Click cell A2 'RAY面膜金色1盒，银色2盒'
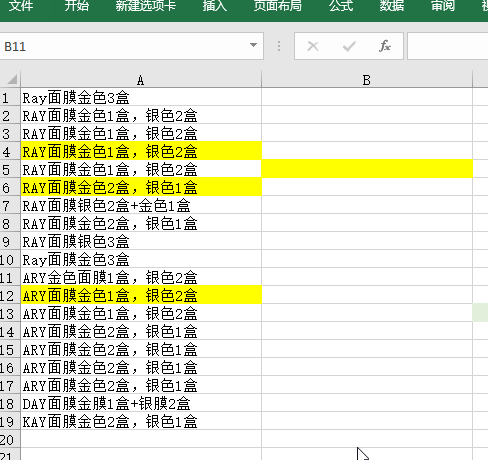This screenshot has height=460, width=488. click(141, 116)
